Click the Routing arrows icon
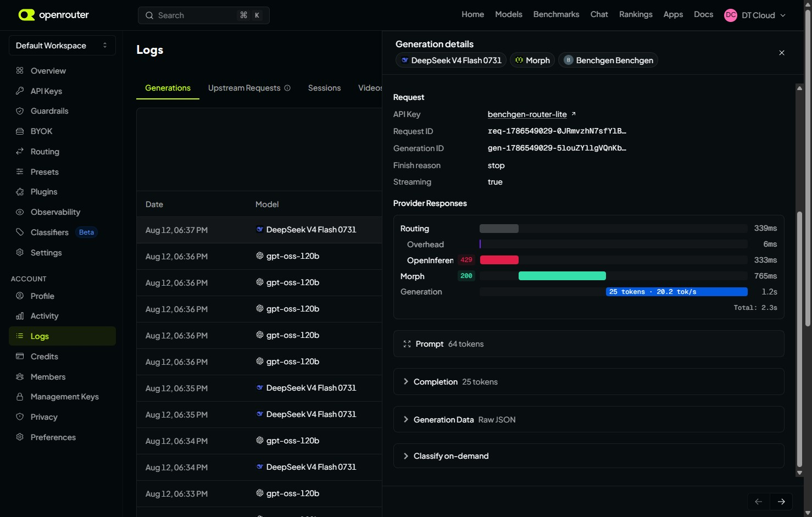Screen dimensions: 812x517 [x=20, y=151]
